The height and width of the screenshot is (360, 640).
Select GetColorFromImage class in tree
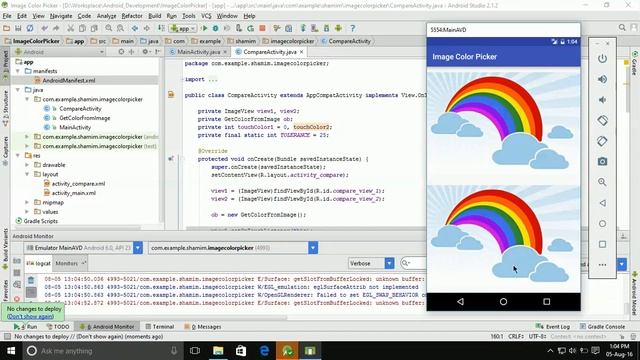tap(84, 118)
